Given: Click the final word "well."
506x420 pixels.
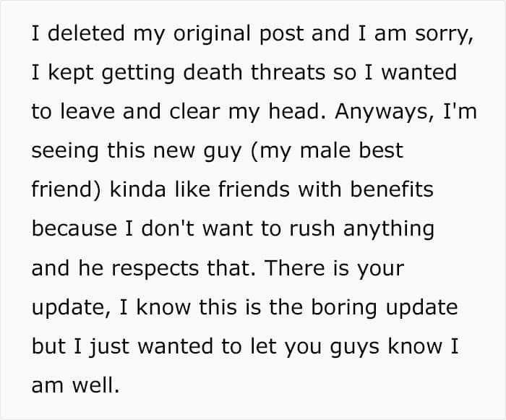Looking at the screenshot, I should coord(96,385).
